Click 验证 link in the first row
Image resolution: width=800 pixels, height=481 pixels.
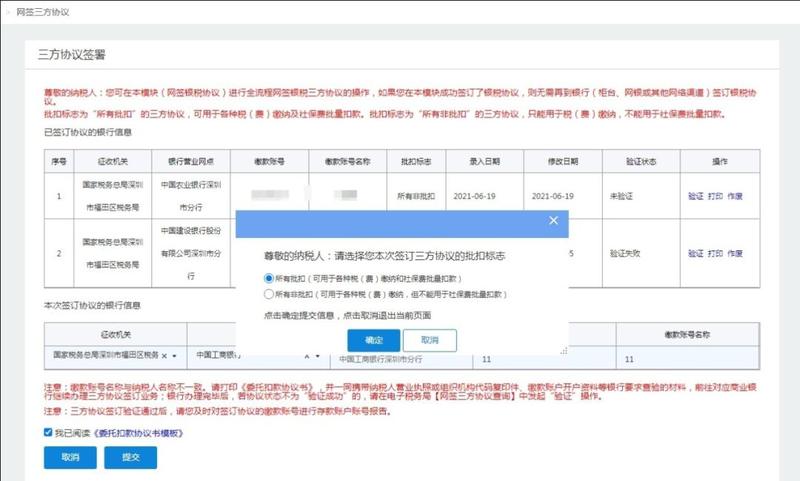click(x=696, y=196)
